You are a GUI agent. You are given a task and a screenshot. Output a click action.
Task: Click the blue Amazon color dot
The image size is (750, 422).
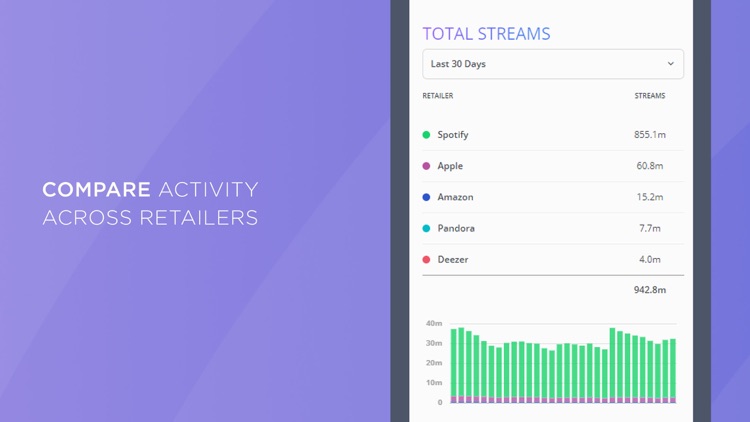[426, 197]
